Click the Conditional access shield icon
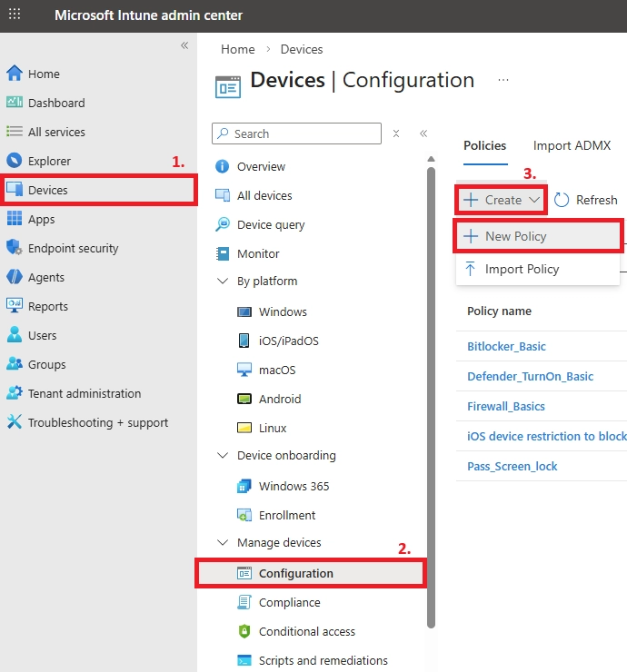Viewport: 627px width, 672px height. [244, 631]
